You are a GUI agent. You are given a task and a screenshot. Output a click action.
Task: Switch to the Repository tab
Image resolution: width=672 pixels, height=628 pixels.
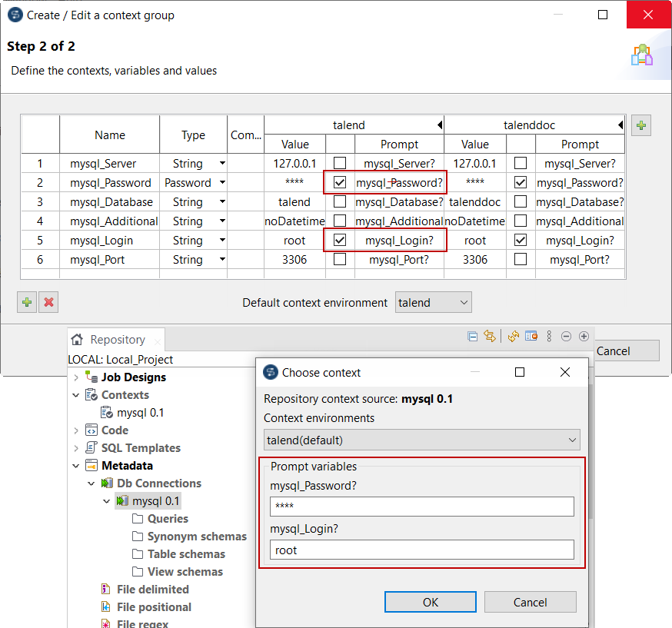(116, 340)
